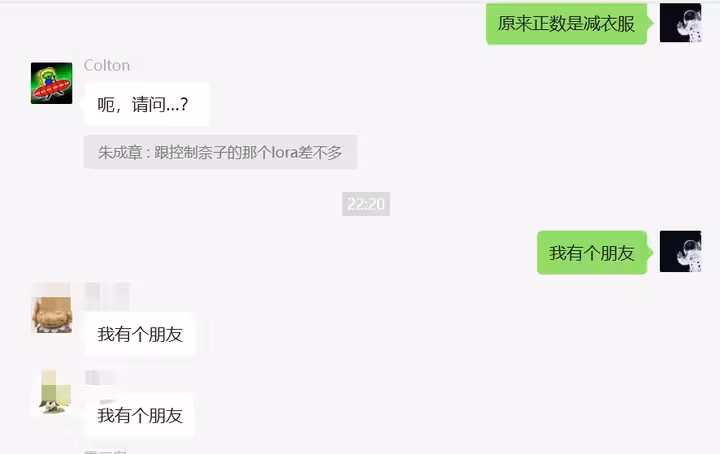Click astronaut avatar beside 原来正数是减衣服 message
Image resolution: width=720 pixels, height=454 pixels.
coord(681,22)
